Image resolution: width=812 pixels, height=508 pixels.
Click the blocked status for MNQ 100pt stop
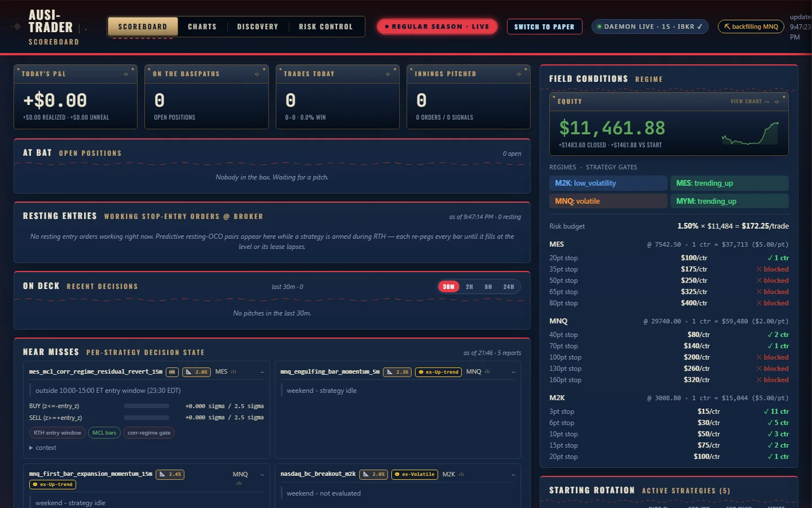coord(773,357)
